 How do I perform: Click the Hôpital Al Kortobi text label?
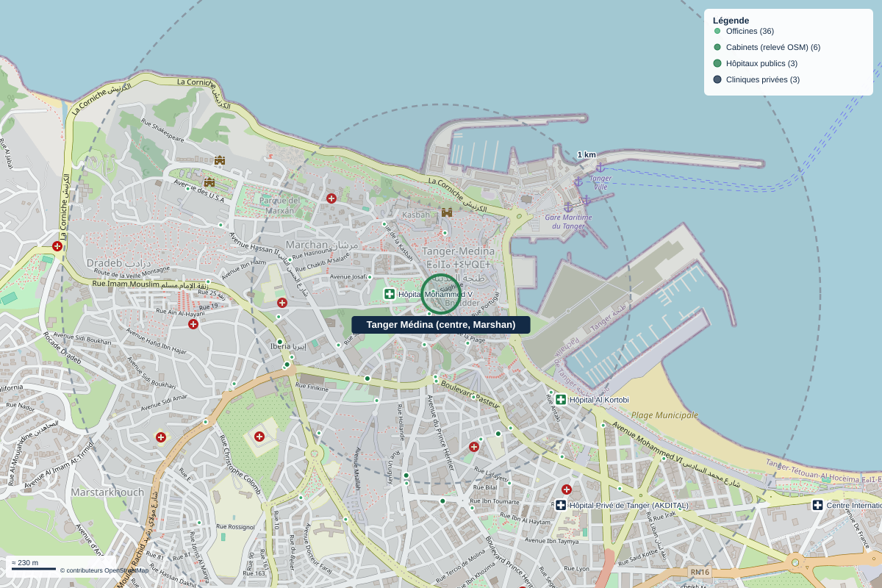(x=599, y=400)
